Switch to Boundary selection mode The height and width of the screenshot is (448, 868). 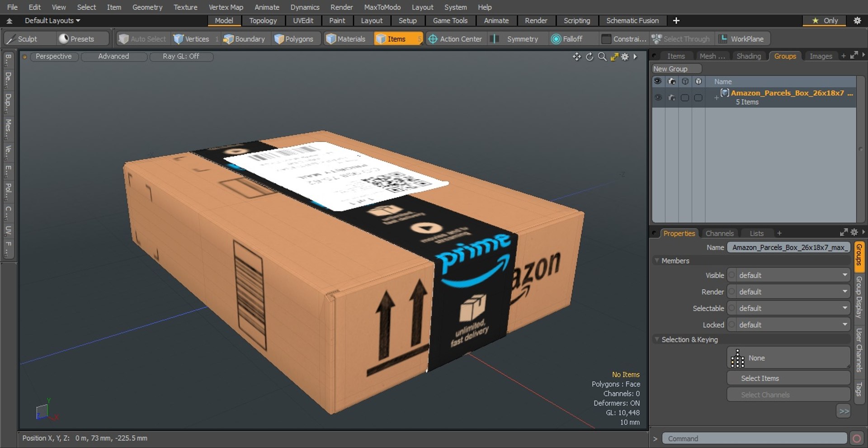[x=244, y=39]
